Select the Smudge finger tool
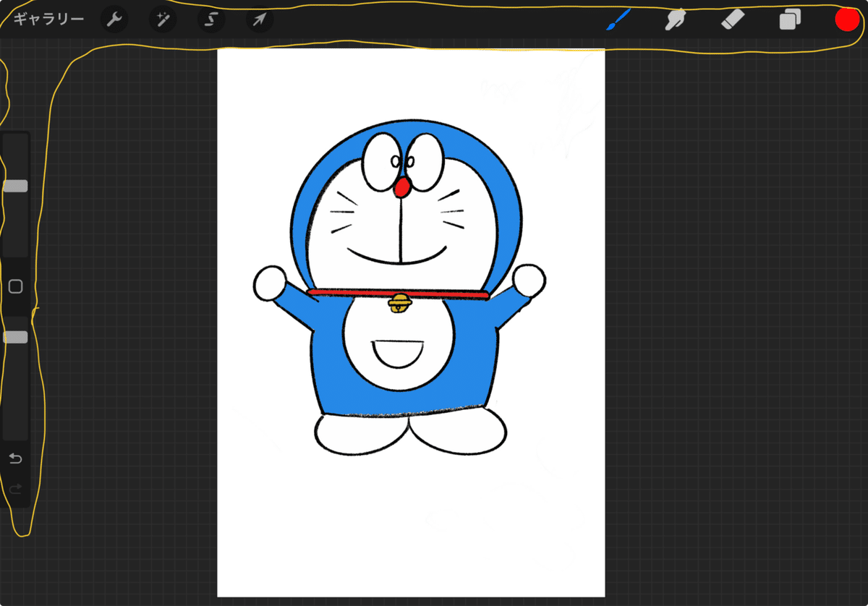This screenshot has width=868, height=606. (x=676, y=20)
